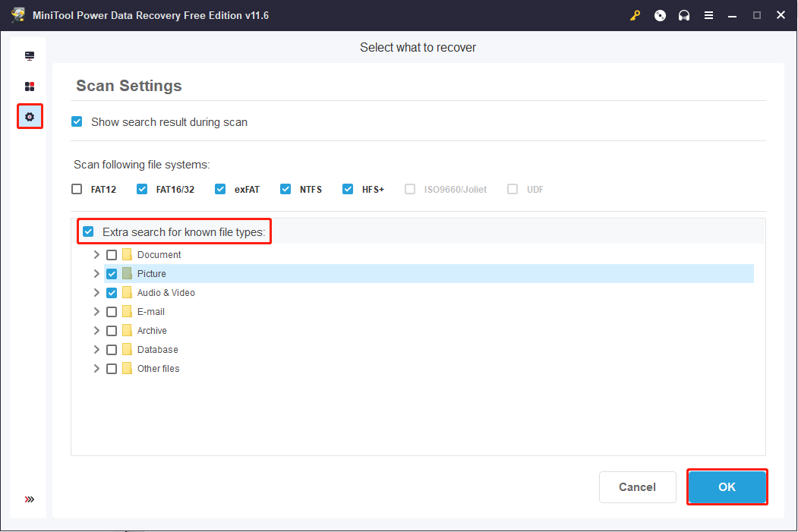Image resolution: width=798 pixels, height=532 pixels.
Task: Uncheck NTFS file system
Action: pyautogui.click(x=285, y=189)
